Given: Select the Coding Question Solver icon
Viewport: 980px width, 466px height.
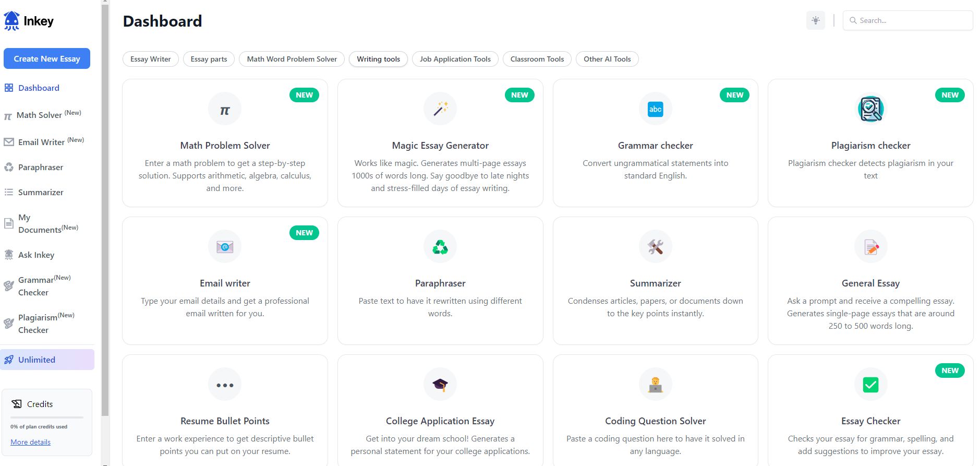Looking at the screenshot, I should [x=655, y=384].
